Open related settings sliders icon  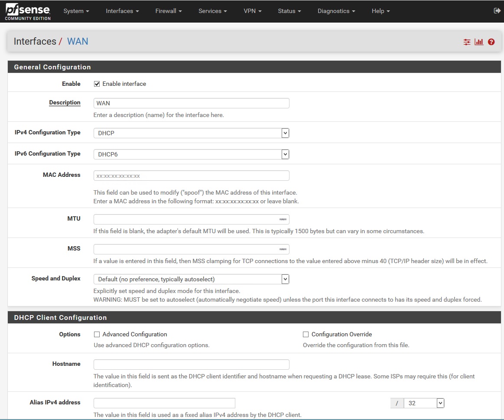[467, 42]
